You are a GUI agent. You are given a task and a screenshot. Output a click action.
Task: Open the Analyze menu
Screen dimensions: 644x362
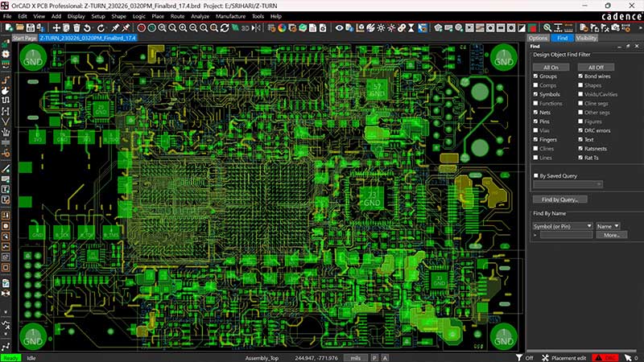tap(200, 16)
